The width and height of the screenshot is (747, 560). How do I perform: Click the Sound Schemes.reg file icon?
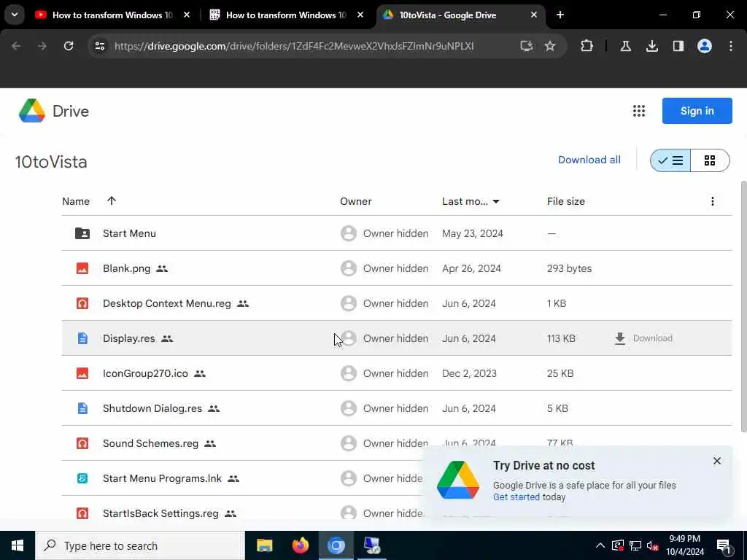tap(82, 443)
